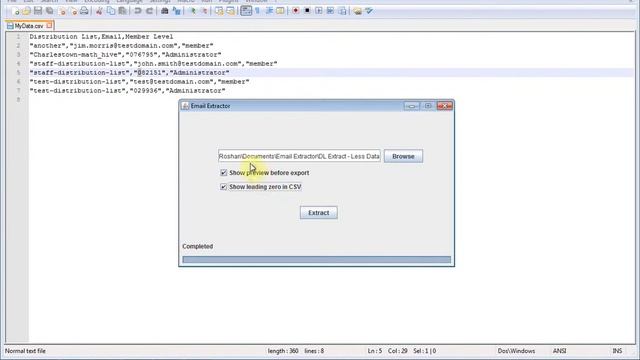
Task: Open a file using the Open folder icon
Action: pos(27,11)
